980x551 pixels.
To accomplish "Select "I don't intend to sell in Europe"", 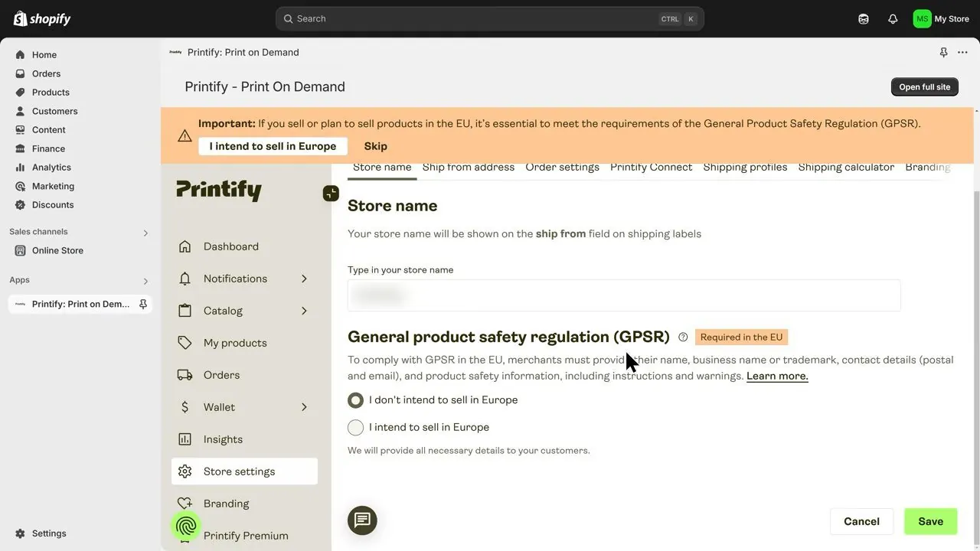I will pyautogui.click(x=355, y=400).
